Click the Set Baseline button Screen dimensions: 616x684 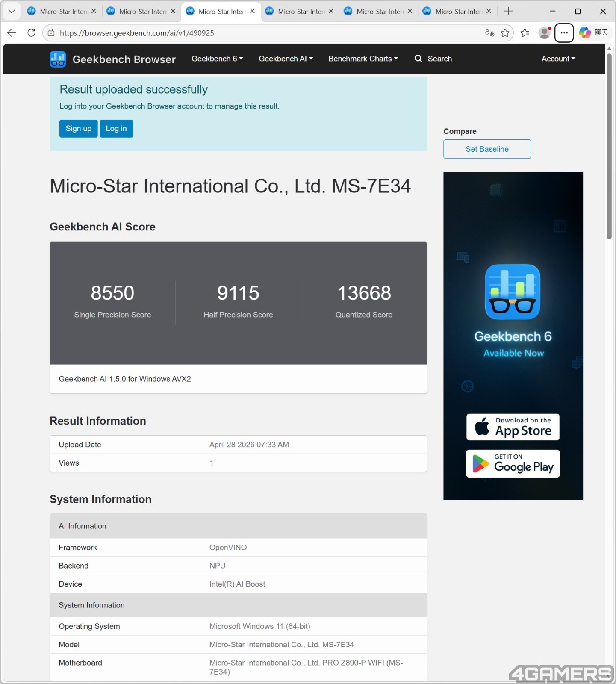[487, 149]
